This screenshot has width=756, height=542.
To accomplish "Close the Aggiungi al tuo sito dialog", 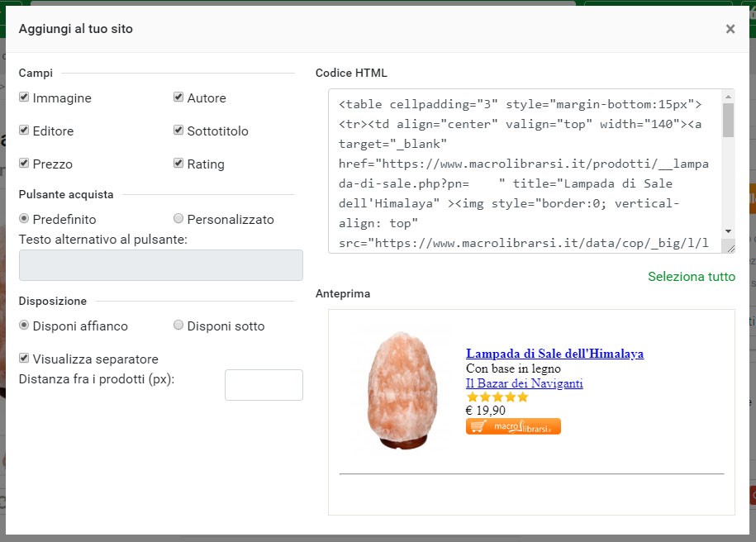I will pos(730,28).
